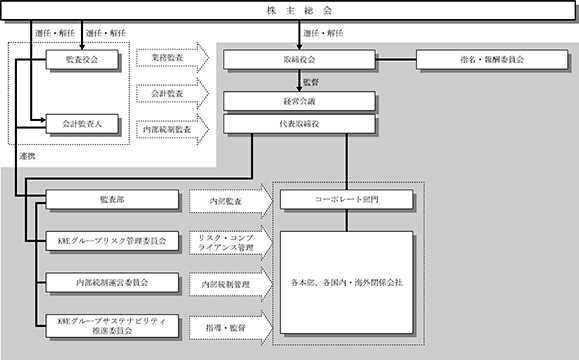Select the 取締役会 box
This screenshot has width=579, height=360.
tap(299, 59)
